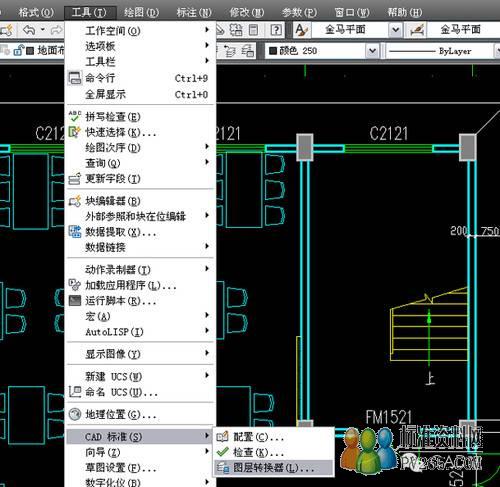Toggle the layer lock icon
This screenshot has width=500, height=487.
click(x=18, y=51)
